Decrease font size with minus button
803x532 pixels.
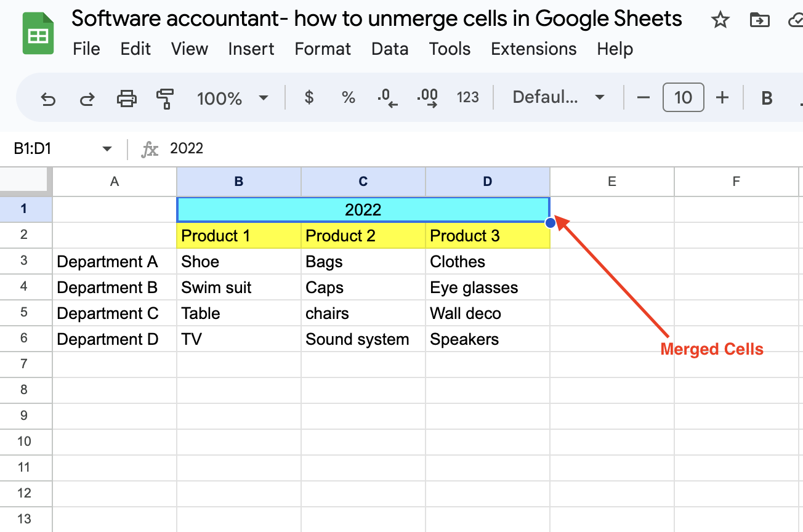(644, 97)
